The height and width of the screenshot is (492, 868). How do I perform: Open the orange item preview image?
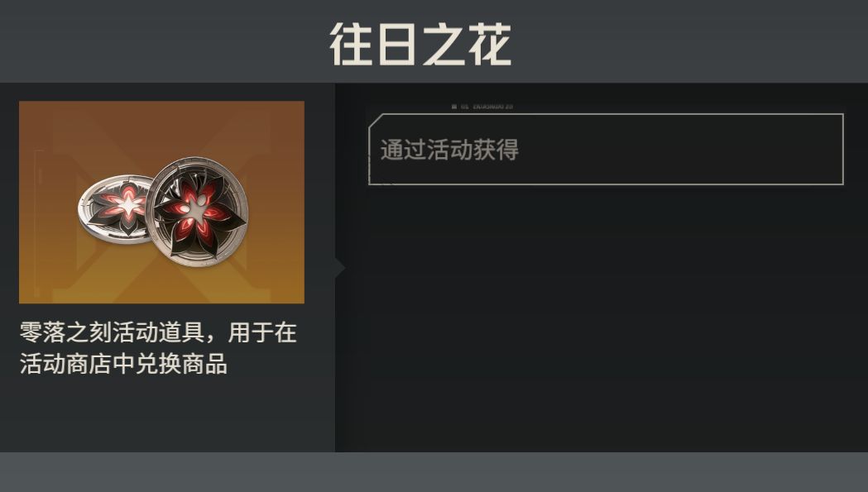(161, 202)
